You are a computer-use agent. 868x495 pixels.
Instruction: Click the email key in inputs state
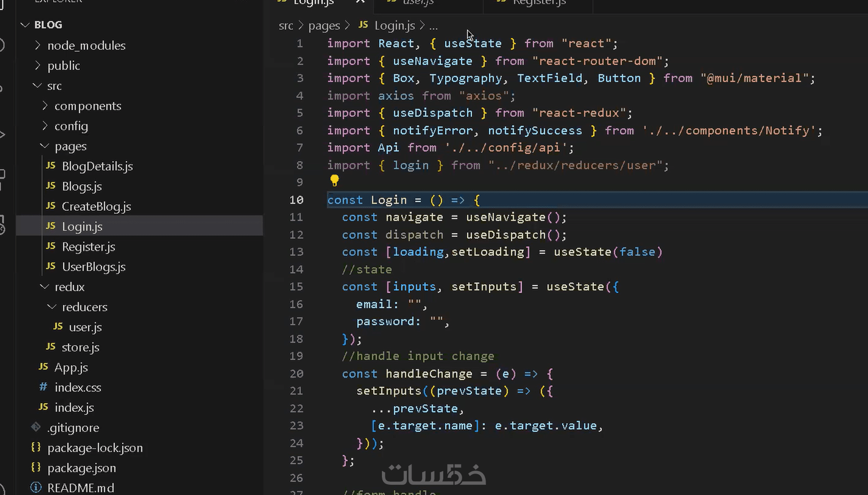[374, 304]
